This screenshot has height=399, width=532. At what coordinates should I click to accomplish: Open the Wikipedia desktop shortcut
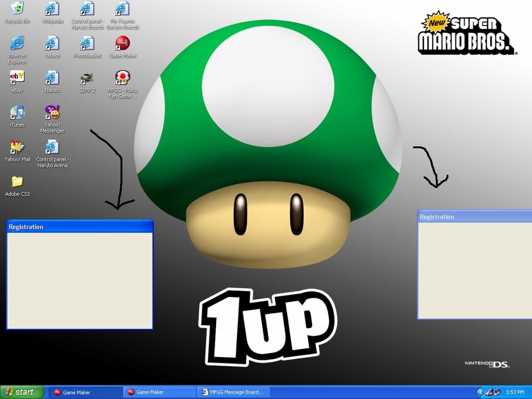(x=52, y=9)
